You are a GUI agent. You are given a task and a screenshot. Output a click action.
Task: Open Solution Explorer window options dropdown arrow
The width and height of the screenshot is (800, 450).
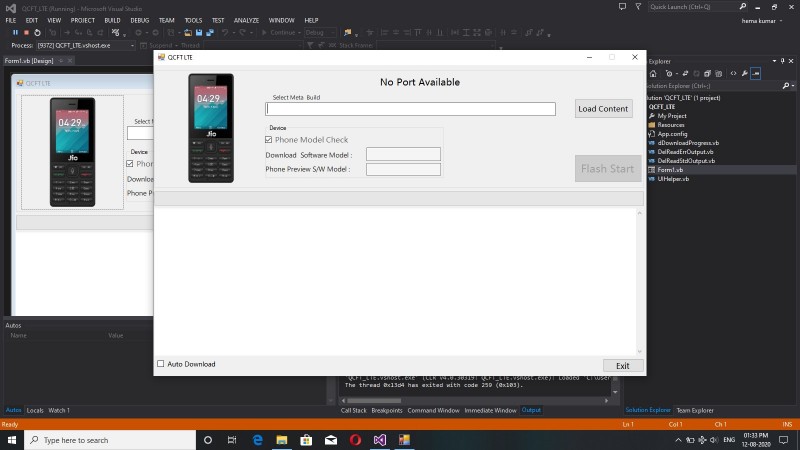pos(774,61)
